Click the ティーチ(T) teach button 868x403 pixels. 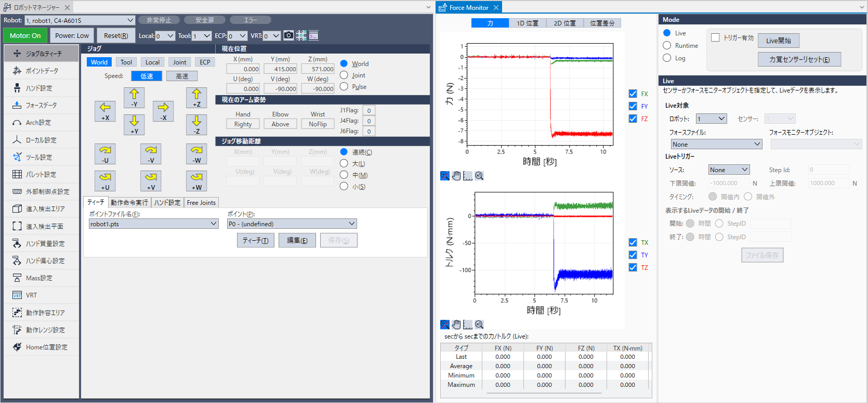point(255,240)
